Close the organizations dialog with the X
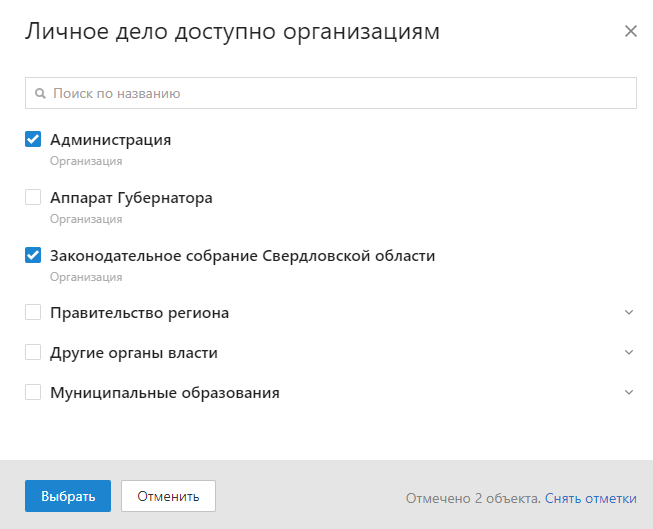This screenshot has width=653, height=529. pyautogui.click(x=631, y=31)
